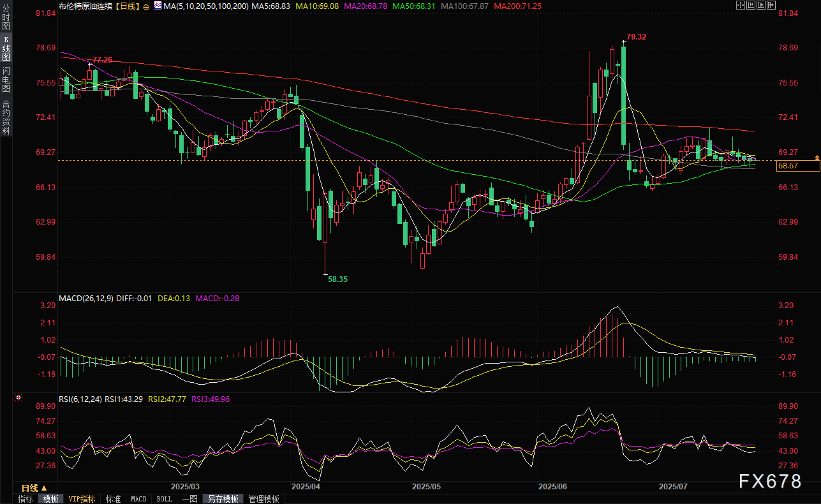Click the crosshair cursor icon at top right
Screen dimensions: 821x504
(741, 5)
